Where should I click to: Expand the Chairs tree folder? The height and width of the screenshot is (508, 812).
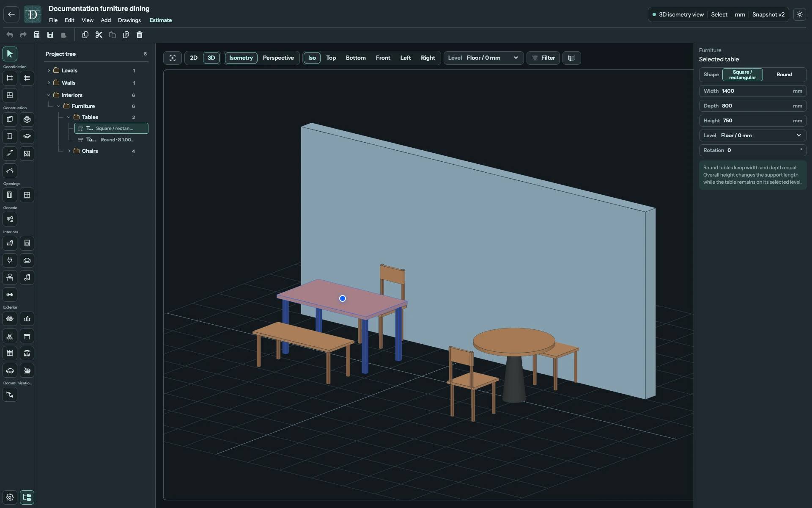[x=69, y=151]
